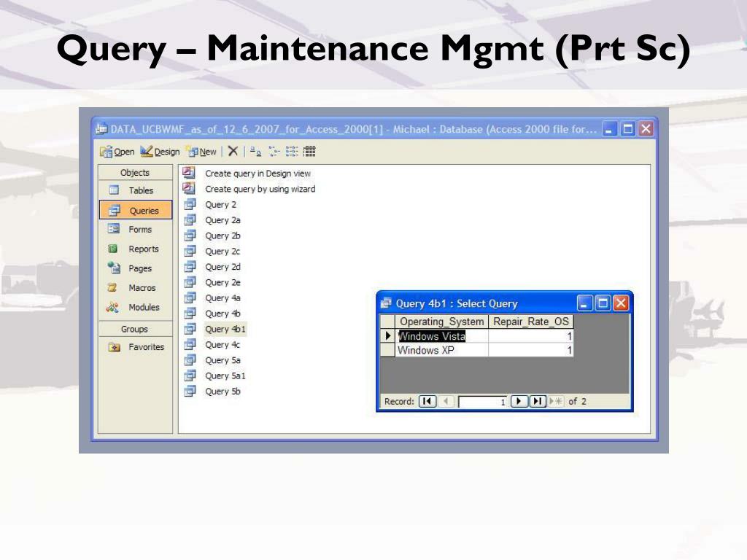Select Tables in Objects pane
This screenshot has height=560, width=747.
pos(135,190)
